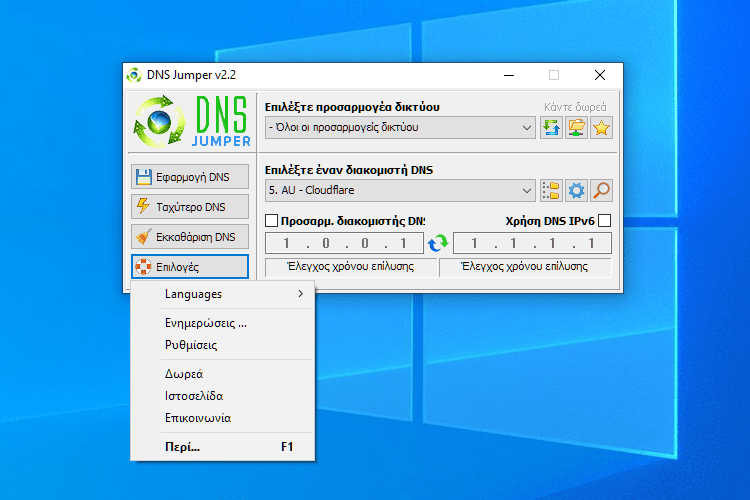Click the DNS Jumper logo image
The width and height of the screenshot is (750, 500).
191,122
